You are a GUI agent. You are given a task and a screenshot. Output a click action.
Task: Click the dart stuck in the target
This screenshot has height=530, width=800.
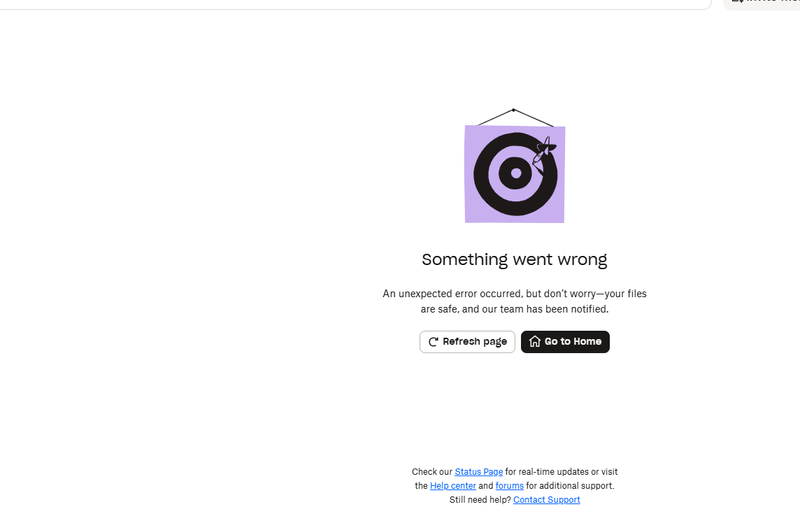pyautogui.click(x=543, y=153)
